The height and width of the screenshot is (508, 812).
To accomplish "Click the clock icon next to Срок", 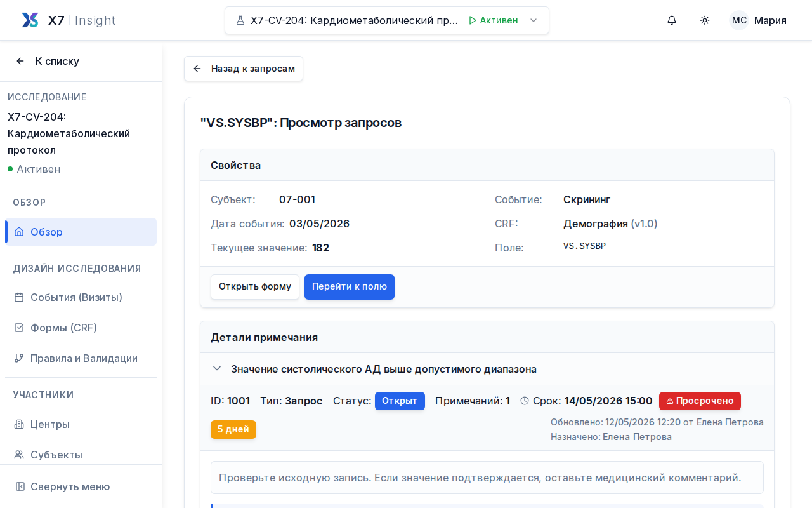I will tap(525, 401).
